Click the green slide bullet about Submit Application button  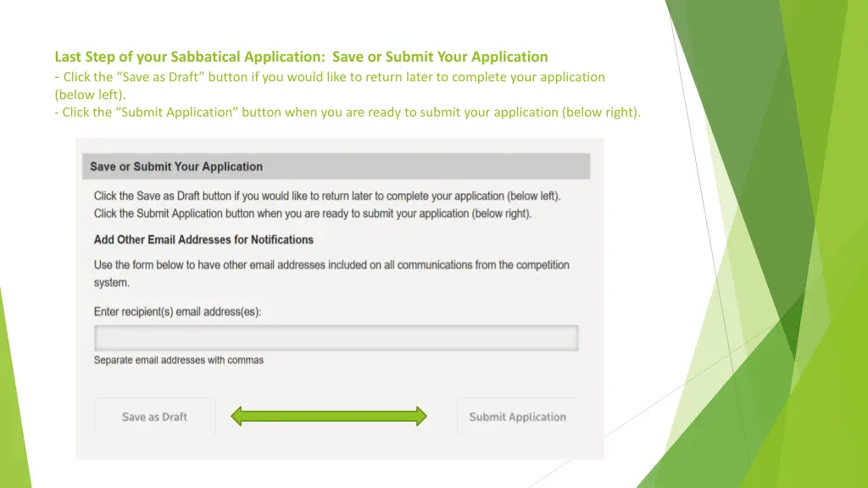[x=348, y=113]
